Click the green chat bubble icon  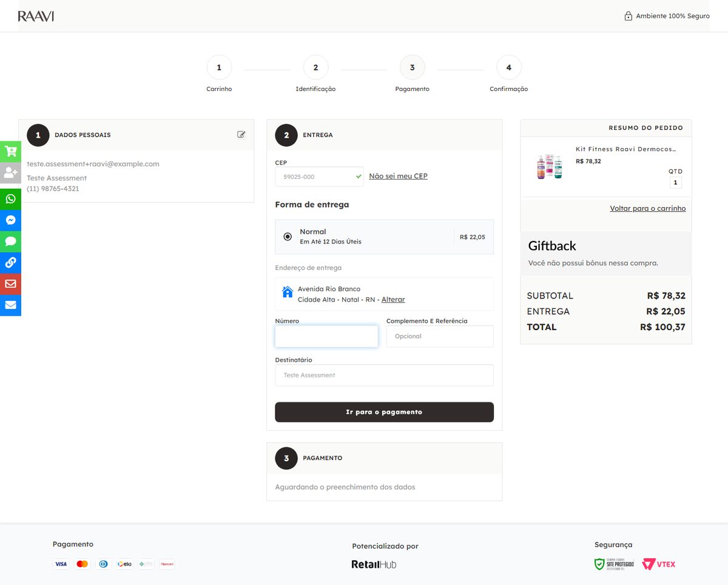[10, 242]
